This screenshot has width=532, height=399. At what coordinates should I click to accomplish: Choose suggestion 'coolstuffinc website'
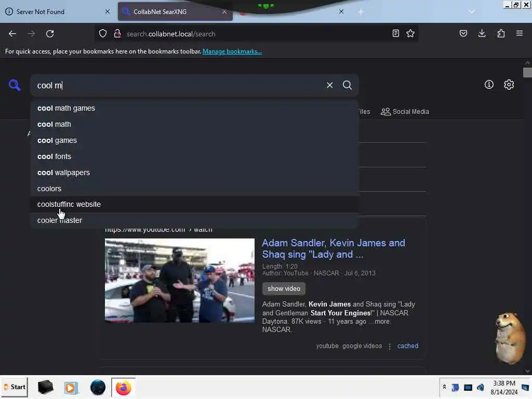[x=195, y=204]
